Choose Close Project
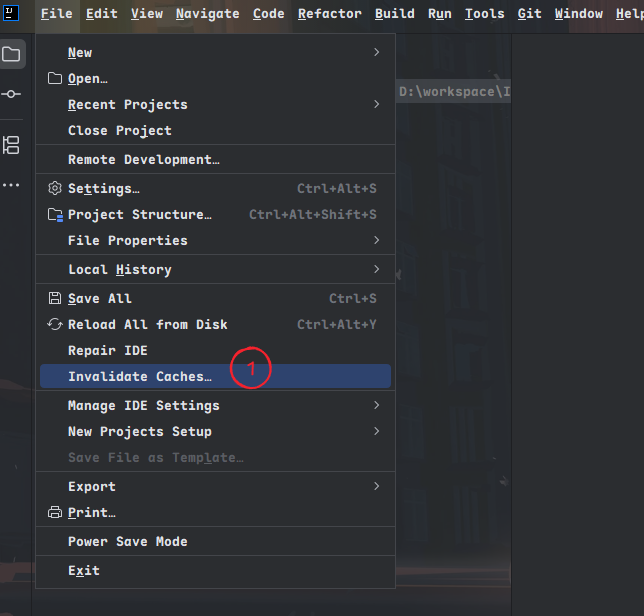The image size is (644, 616). (x=119, y=130)
